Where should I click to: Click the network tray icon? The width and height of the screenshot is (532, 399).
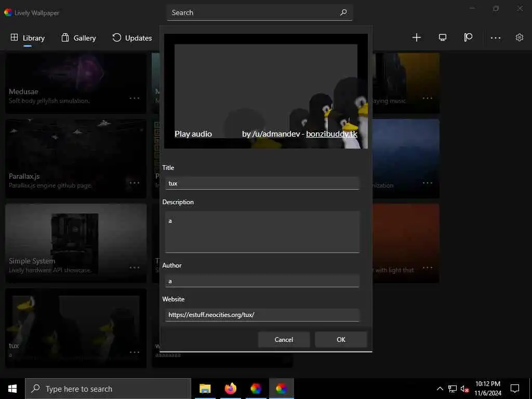coord(453,389)
